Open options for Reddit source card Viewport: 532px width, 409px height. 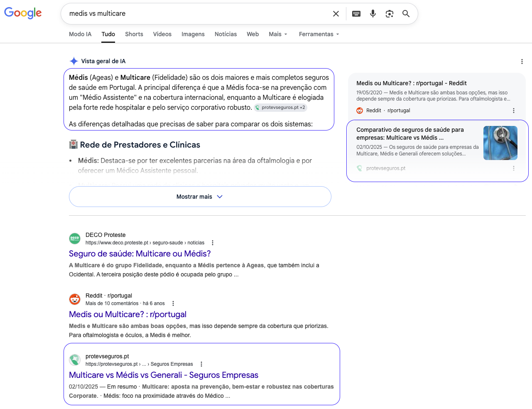coord(514,111)
